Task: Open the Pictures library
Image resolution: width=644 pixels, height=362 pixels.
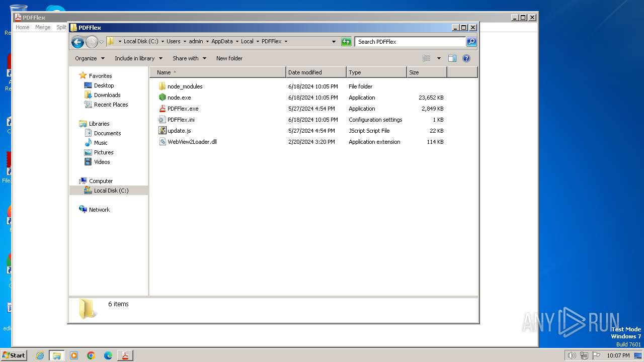Action: (x=104, y=152)
